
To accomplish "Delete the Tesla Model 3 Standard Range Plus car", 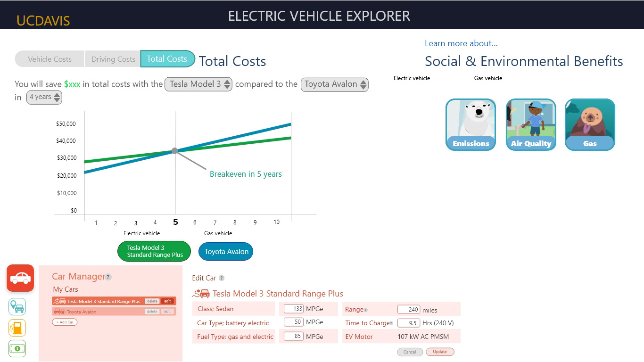I will click(x=152, y=301).
